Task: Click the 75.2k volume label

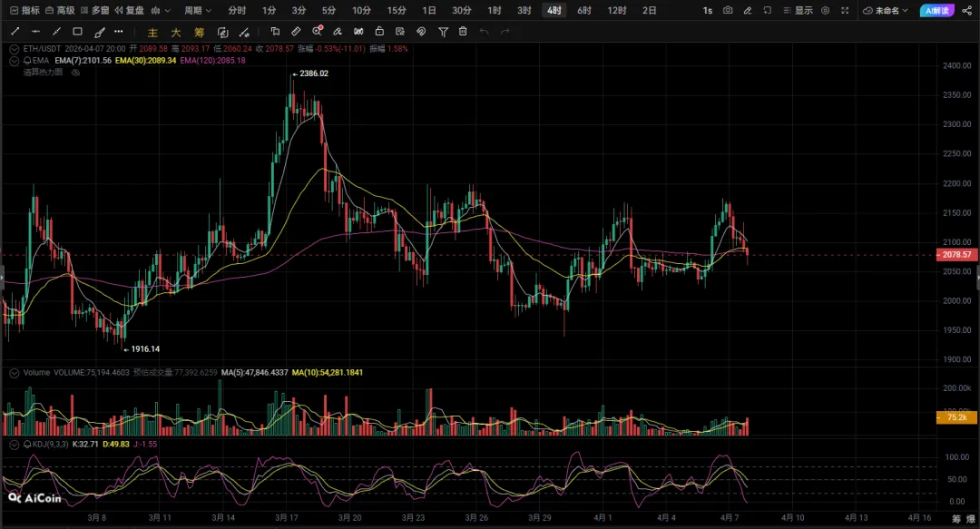Action: (x=956, y=417)
